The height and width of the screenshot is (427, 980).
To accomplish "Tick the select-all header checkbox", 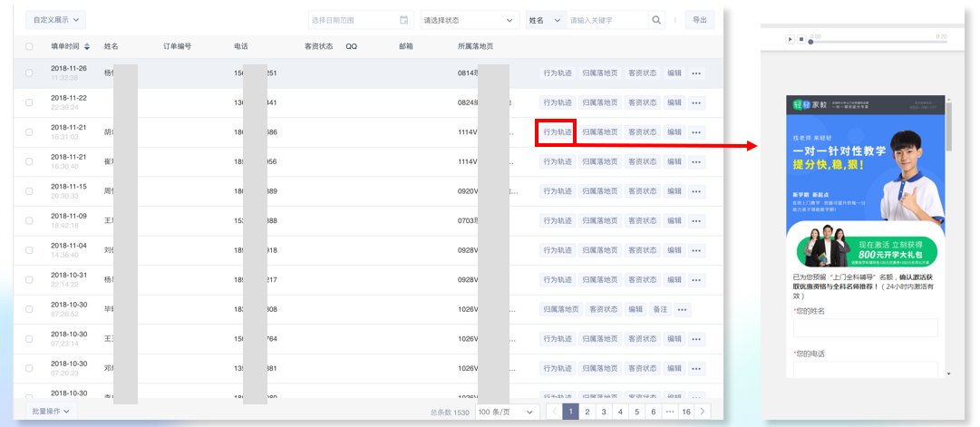I will click(29, 46).
